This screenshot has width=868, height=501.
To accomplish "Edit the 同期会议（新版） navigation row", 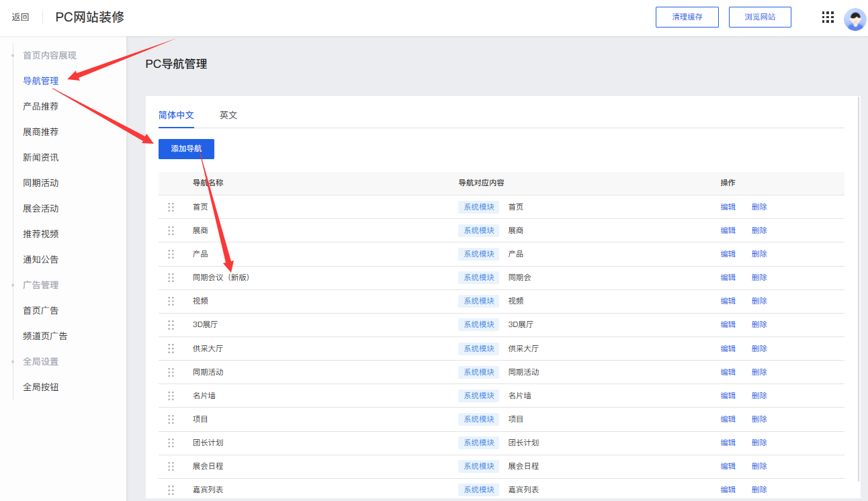I will 728,277.
